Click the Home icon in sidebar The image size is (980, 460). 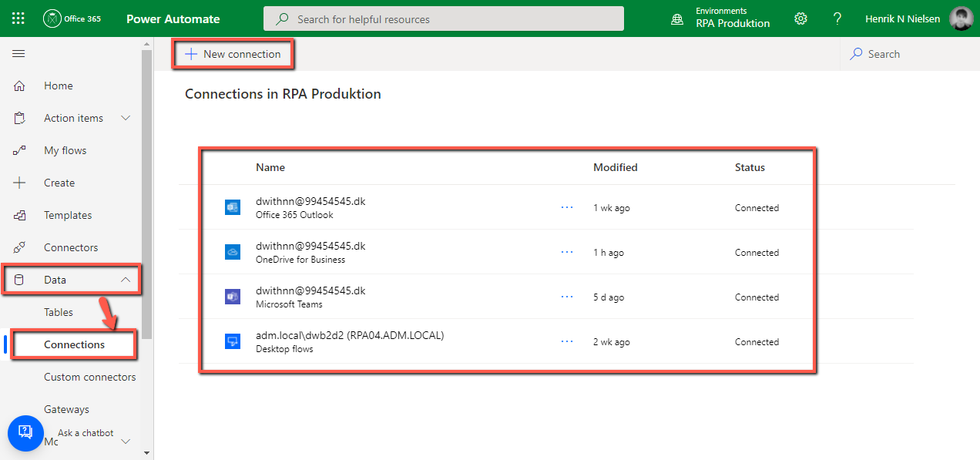[x=20, y=86]
